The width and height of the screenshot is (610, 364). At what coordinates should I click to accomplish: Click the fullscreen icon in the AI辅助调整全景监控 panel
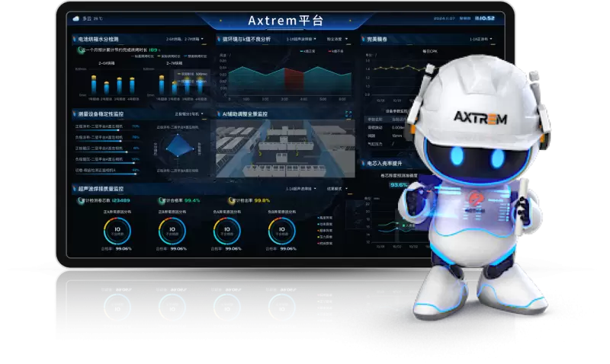(348, 114)
